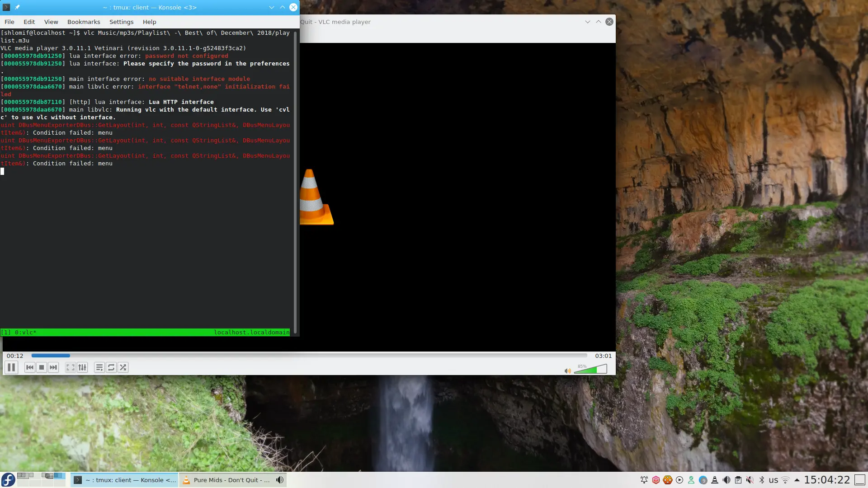The height and width of the screenshot is (488, 868).
Task: Open clock showing 15:04:22
Action: (x=827, y=480)
